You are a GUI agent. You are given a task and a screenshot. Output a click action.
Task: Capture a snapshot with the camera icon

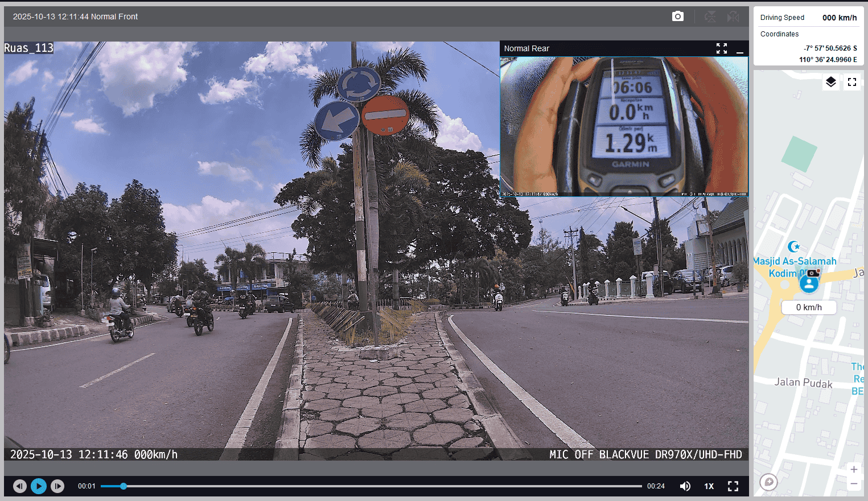click(x=677, y=17)
